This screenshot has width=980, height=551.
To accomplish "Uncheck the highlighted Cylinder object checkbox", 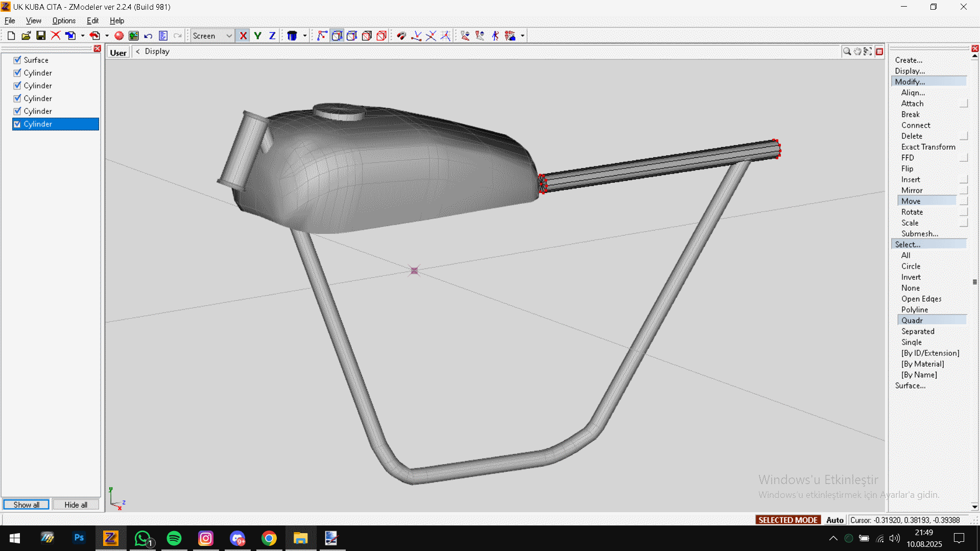I will [17, 124].
